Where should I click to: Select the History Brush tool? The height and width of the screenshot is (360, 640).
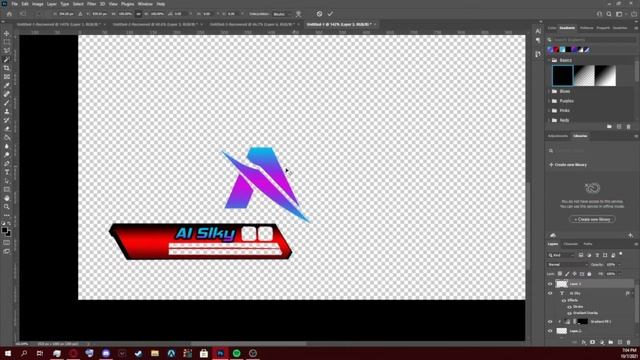7,120
